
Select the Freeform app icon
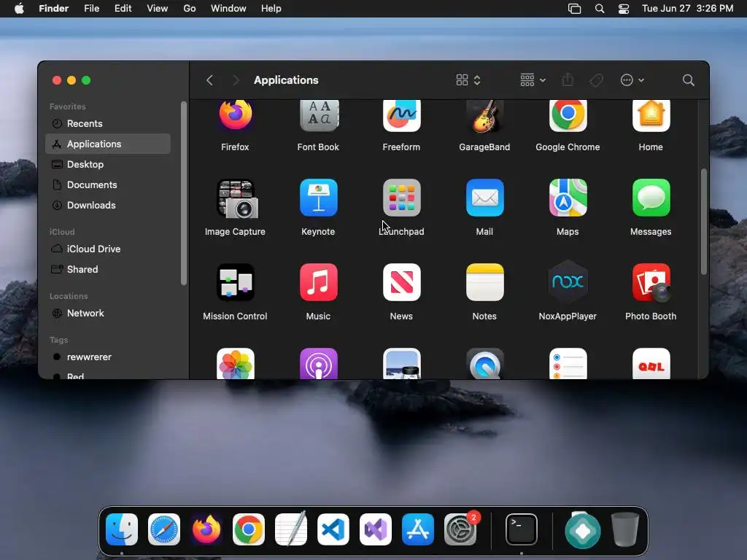[402, 115]
